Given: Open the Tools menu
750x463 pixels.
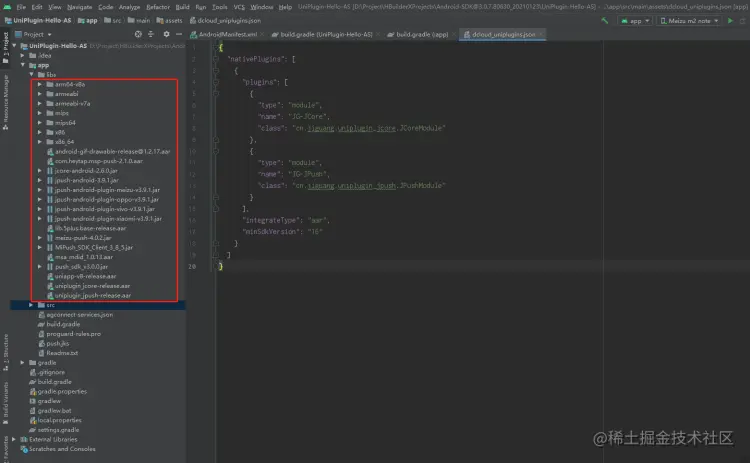Looking at the screenshot, I should click(220, 7).
